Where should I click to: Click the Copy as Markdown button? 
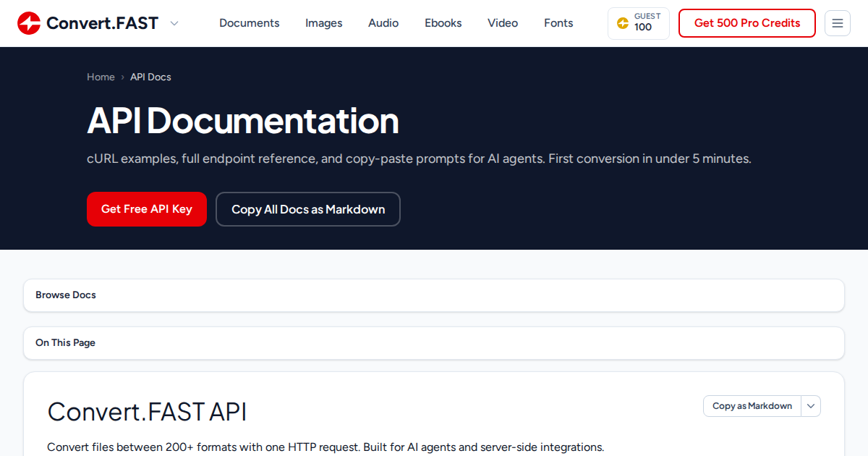(x=752, y=406)
